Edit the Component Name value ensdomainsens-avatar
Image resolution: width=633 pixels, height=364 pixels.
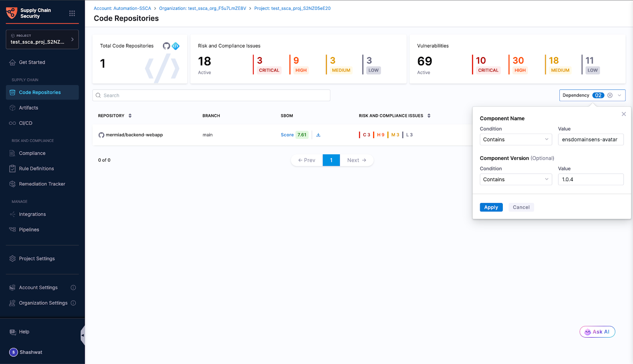591,140
